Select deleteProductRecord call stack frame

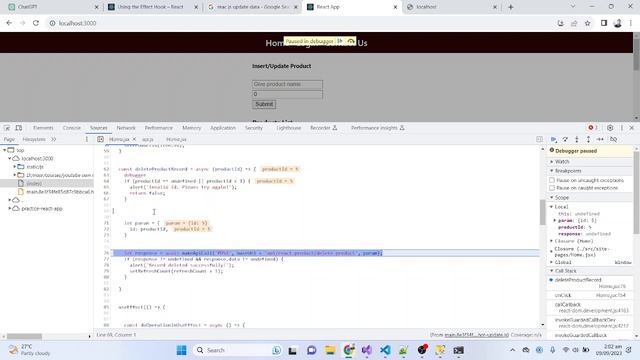(589, 283)
